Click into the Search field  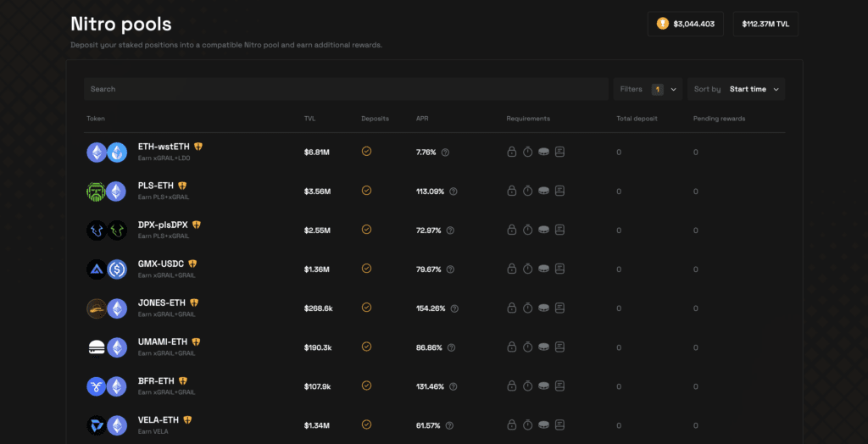346,89
